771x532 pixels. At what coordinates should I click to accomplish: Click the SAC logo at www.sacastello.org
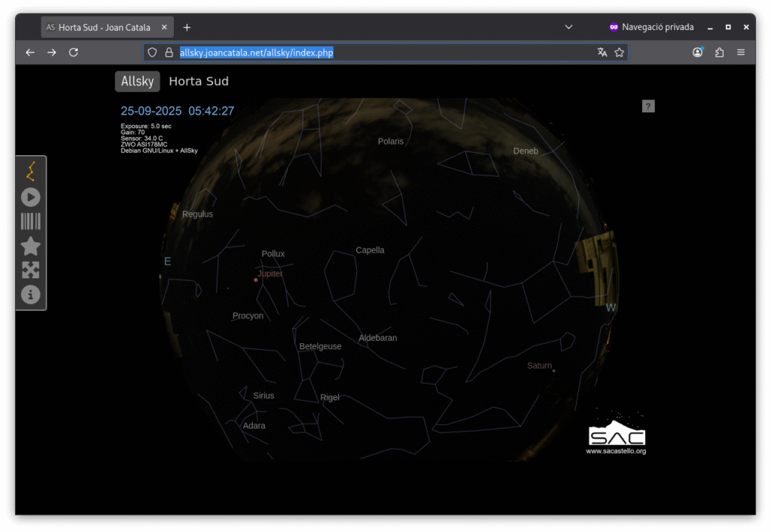click(x=617, y=433)
